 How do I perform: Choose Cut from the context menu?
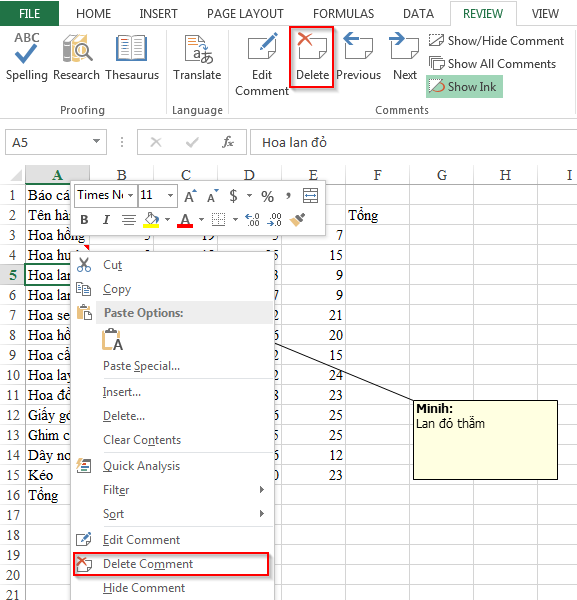[172, 265]
